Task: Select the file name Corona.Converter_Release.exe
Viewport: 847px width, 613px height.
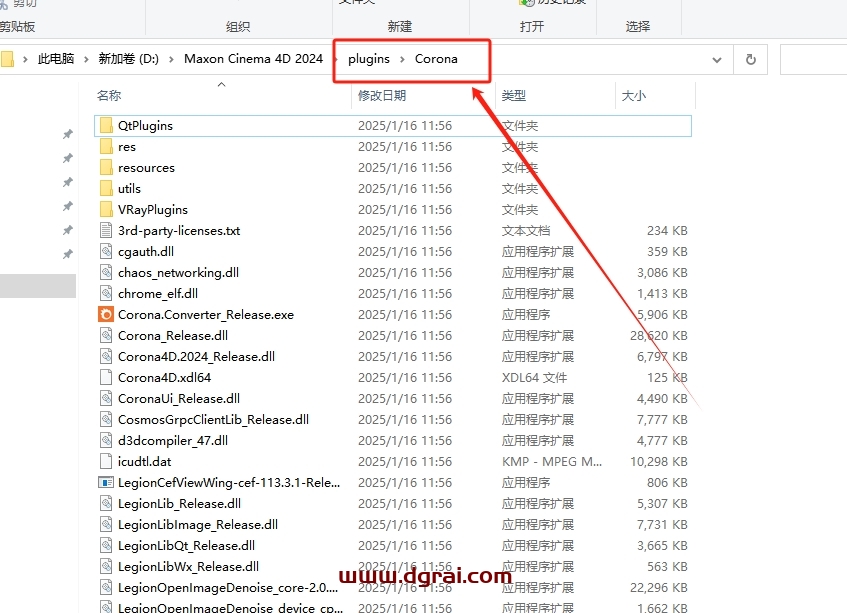Action: pyautogui.click(x=206, y=314)
